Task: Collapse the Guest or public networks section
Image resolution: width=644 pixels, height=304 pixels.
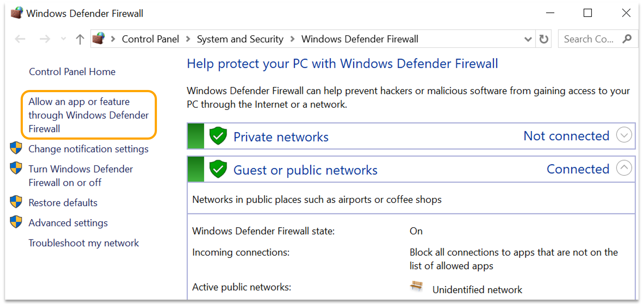Action: point(624,168)
